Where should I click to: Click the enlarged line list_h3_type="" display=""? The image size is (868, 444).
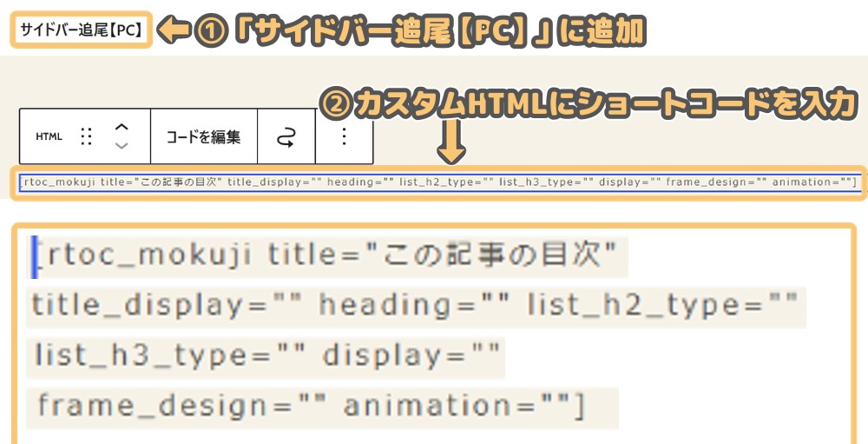pyautogui.click(x=266, y=355)
